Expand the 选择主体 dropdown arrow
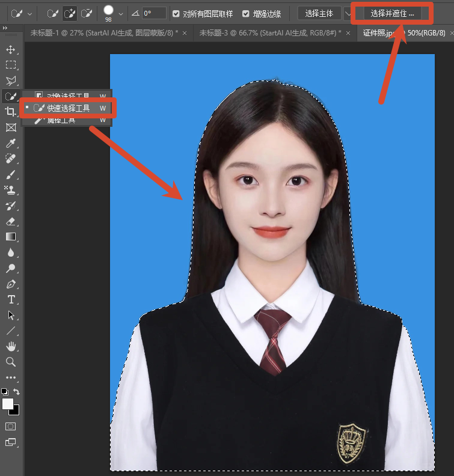 348,14
